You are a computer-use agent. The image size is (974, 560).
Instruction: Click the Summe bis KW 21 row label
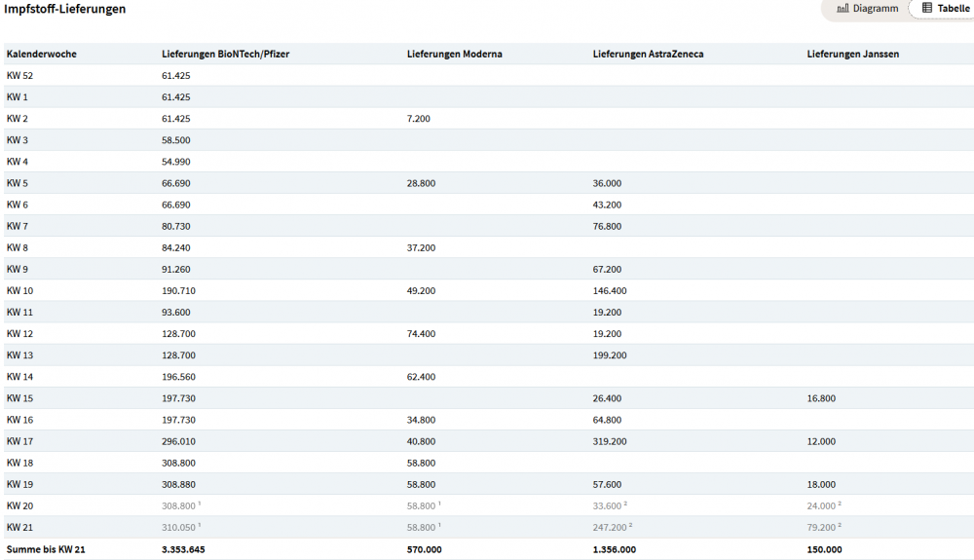coord(44,549)
